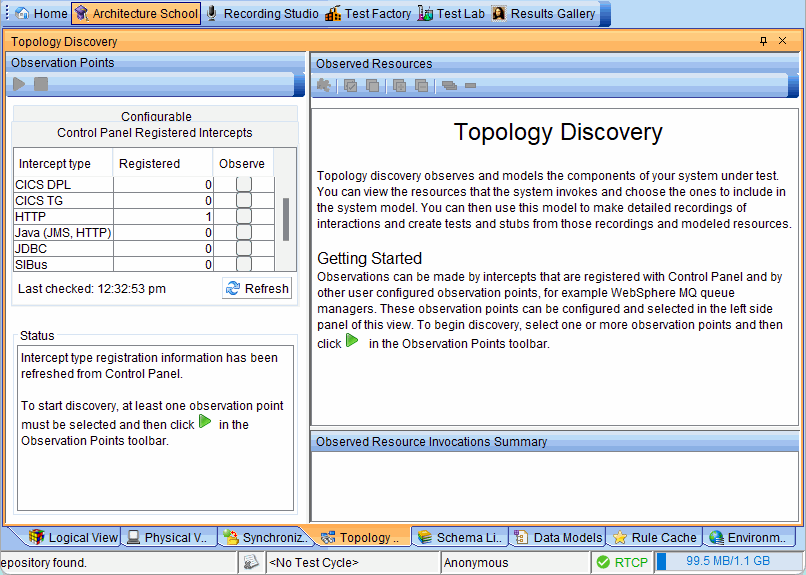806x575 pixels.
Task: Open the Home perspective
Action: click(41, 13)
